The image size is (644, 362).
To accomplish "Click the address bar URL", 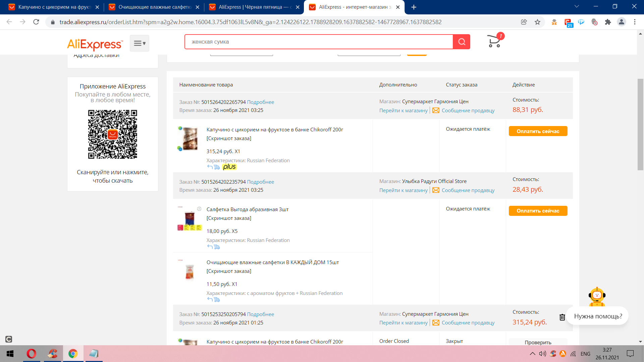I will click(251, 22).
